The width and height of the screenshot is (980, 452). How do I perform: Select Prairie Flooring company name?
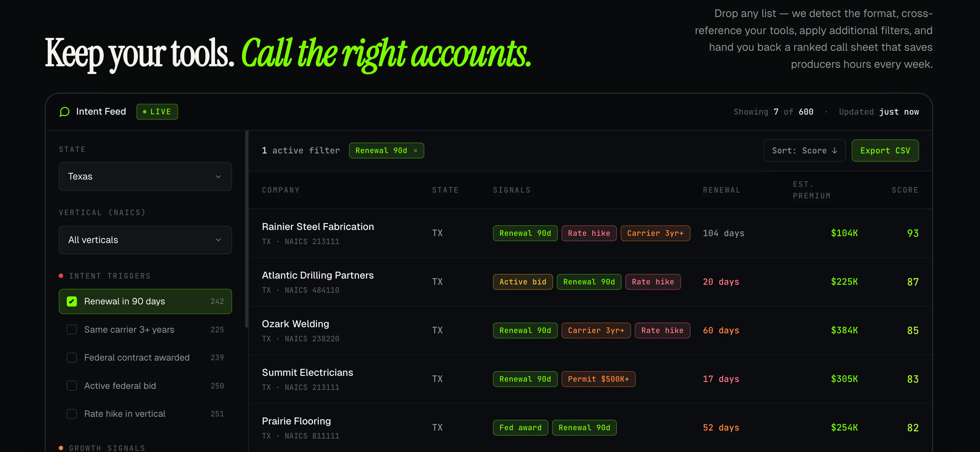pyautogui.click(x=296, y=421)
